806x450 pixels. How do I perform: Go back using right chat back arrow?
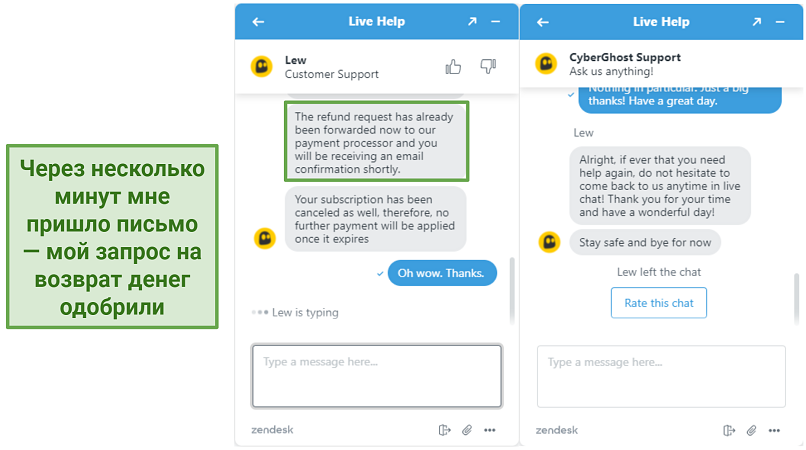(x=543, y=22)
